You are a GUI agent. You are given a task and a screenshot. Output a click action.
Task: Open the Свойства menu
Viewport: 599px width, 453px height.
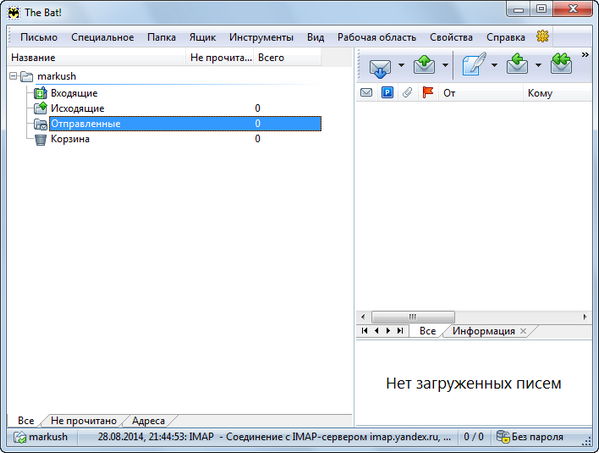[451, 37]
